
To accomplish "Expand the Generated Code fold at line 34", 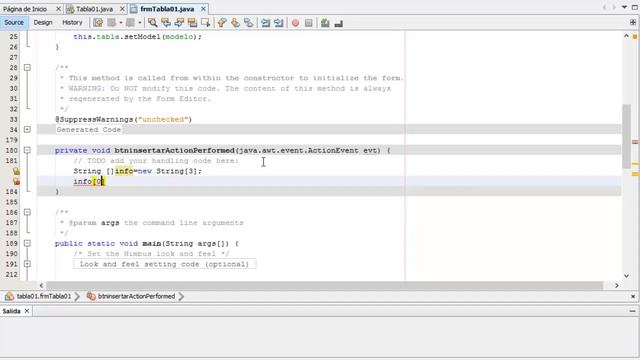I will [x=27, y=130].
